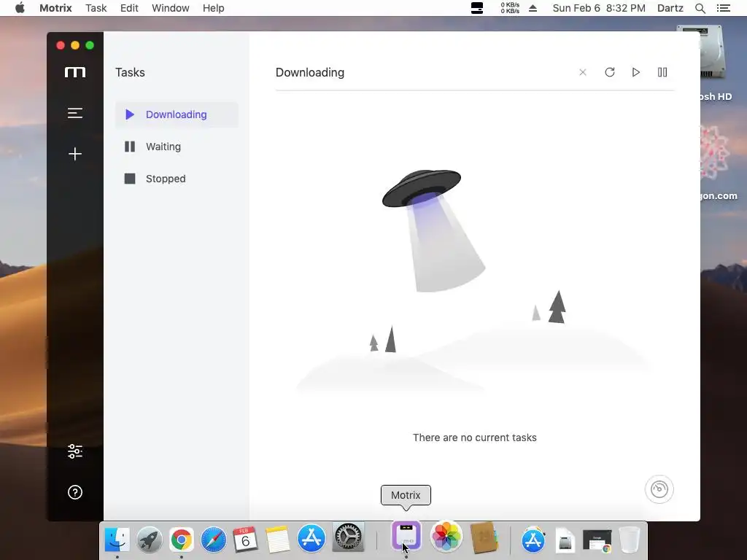Open Notes from the Dock

[278, 539]
